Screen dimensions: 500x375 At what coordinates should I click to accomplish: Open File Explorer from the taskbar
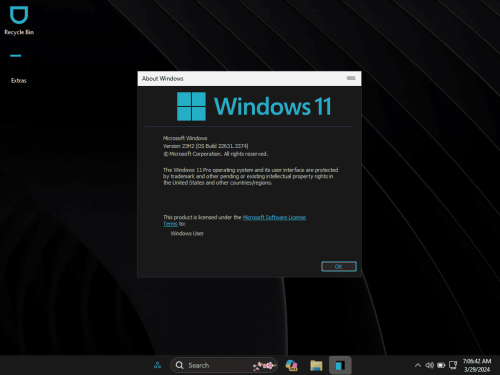pyautogui.click(x=316, y=365)
